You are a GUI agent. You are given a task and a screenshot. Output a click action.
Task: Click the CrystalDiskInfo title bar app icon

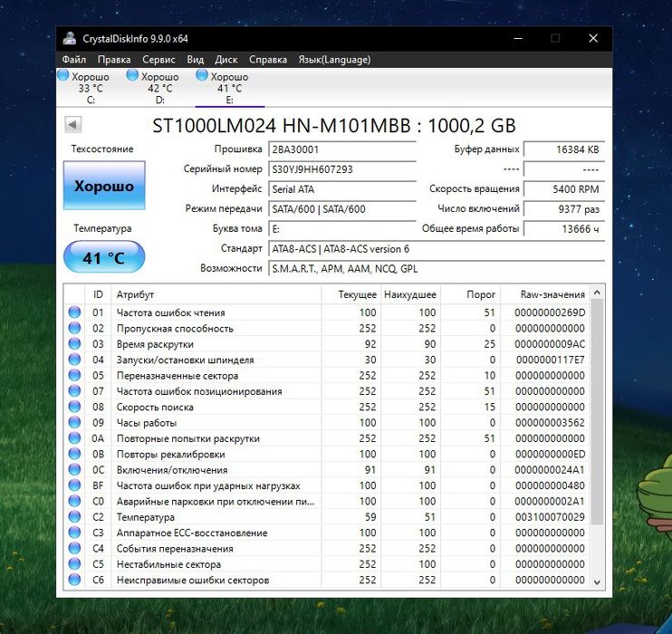click(69, 38)
